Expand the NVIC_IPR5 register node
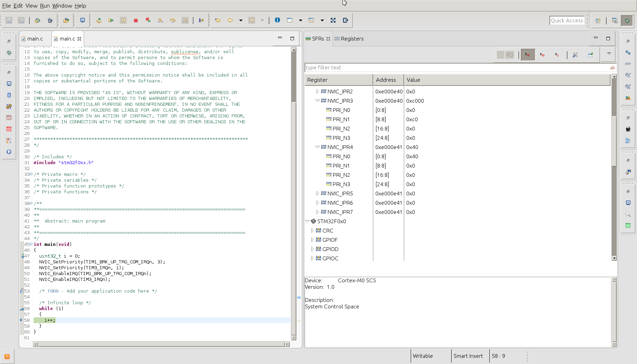 click(317, 194)
